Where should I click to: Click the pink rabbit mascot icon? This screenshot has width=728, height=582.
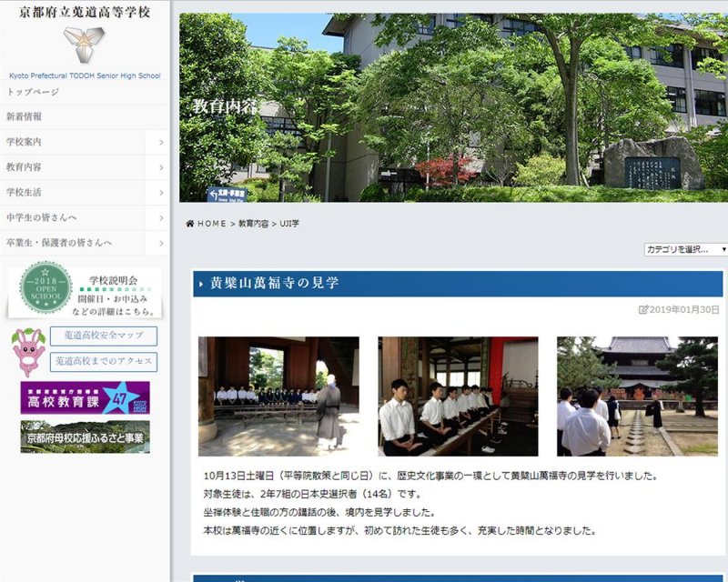pos(28,352)
